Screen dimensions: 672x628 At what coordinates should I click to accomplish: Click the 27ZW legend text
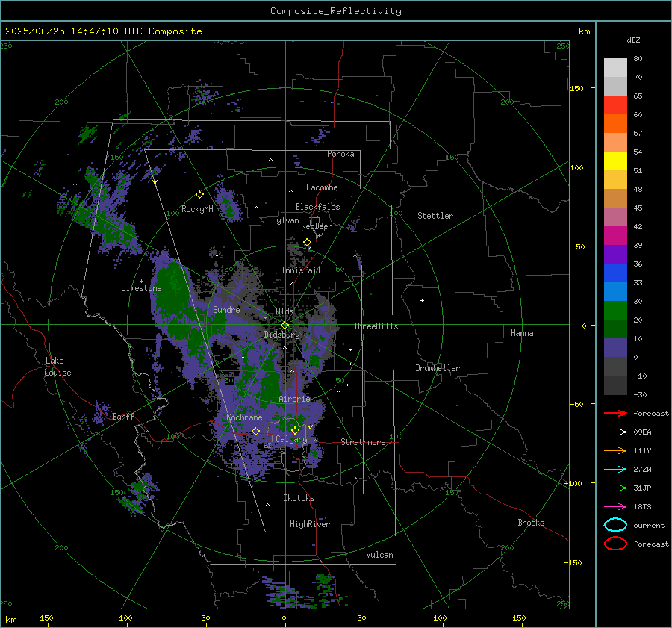point(642,470)
